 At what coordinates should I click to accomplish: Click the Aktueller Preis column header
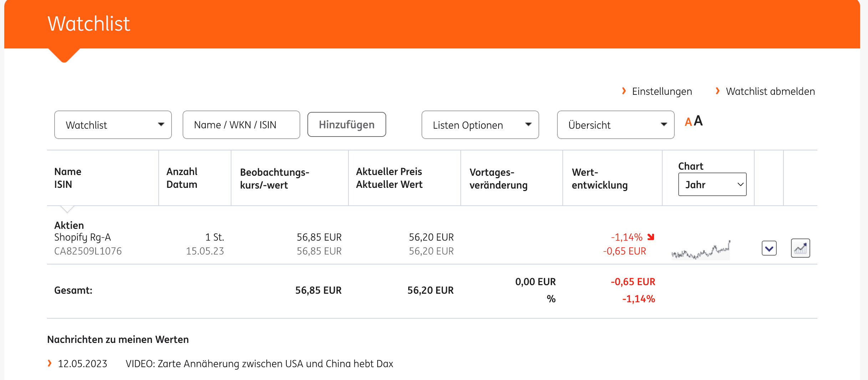pyautogui.click(x=389, y=178)
